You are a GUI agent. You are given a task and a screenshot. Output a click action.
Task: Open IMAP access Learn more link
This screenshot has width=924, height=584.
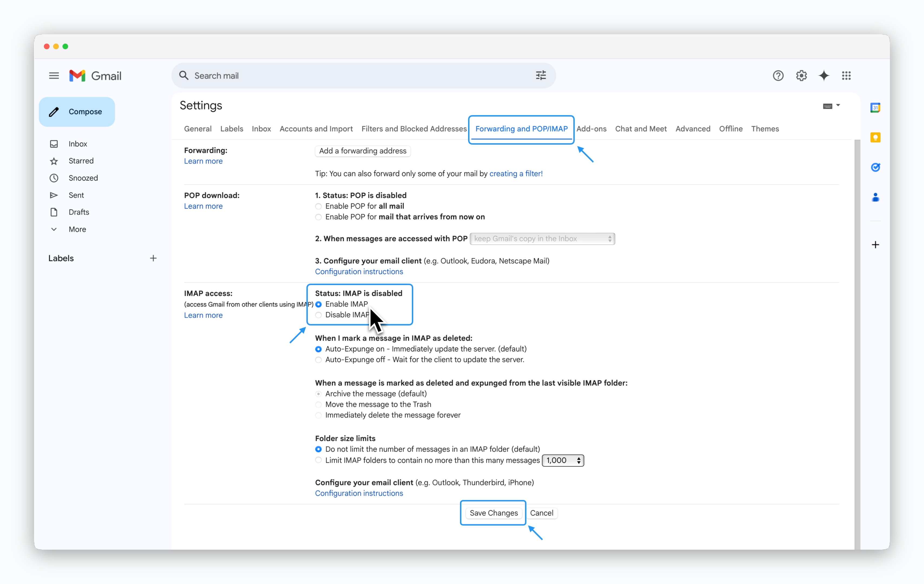tap(203, 315)
